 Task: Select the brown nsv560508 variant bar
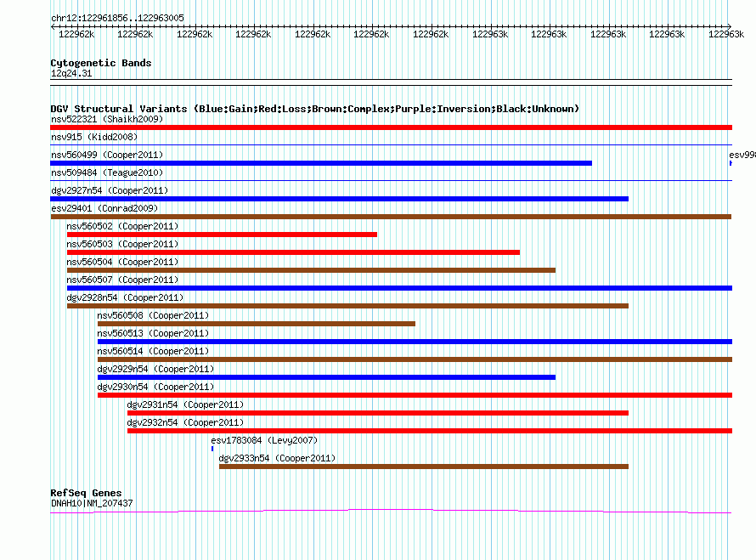[x=256, y=324]
